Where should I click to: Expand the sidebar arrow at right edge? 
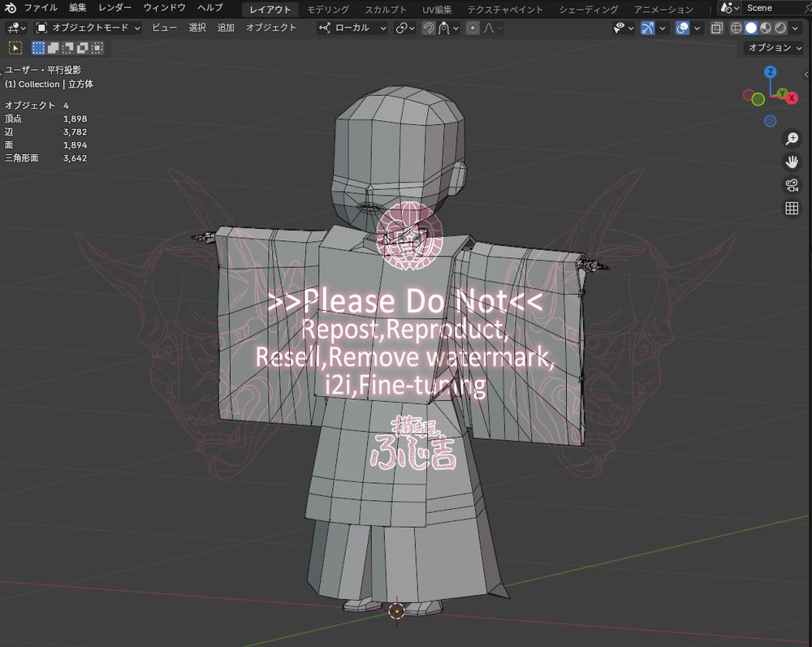806,75
